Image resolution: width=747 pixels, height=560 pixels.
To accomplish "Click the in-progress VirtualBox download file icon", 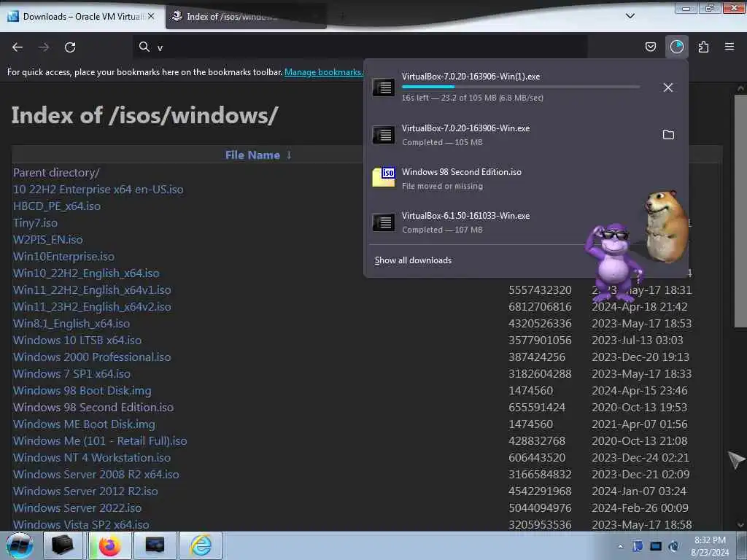I will [x=384, y=87].
